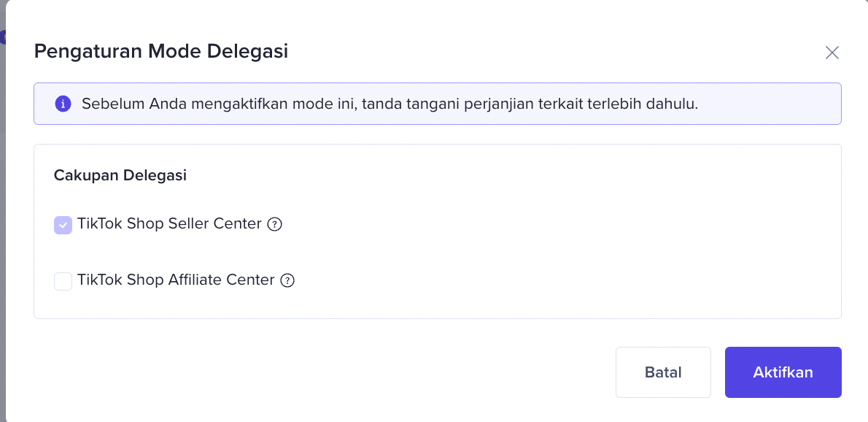The image size is (868, 422).
Task: Open help tooltip for TikTok Shop Affiliate Center
Action: 287,280
